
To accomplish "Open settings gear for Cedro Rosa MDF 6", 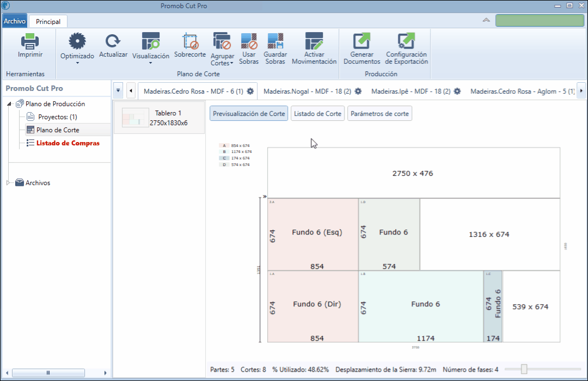I will (250, 91).
